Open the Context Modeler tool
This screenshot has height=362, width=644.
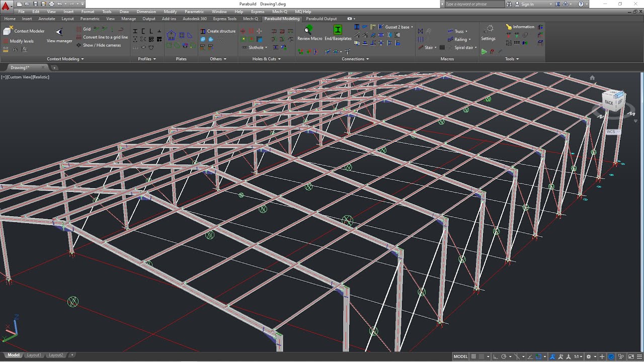(24, 31)
